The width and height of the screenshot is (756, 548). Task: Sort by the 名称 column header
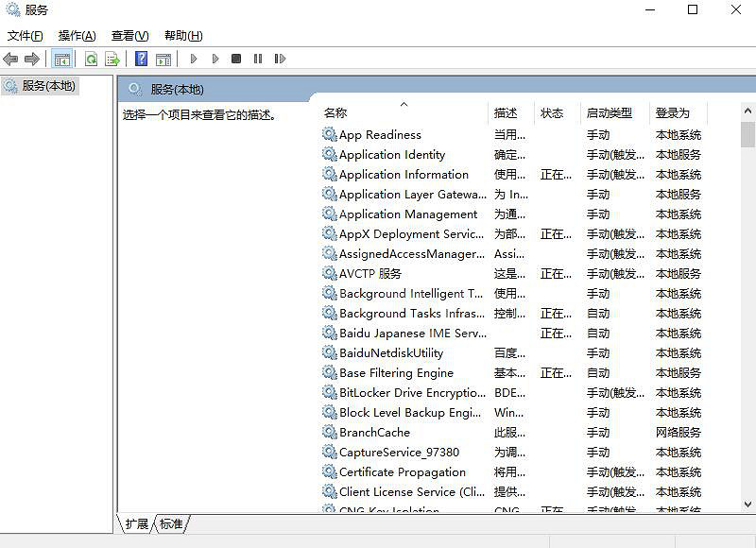pyautogui.click(x=335, y=112)
